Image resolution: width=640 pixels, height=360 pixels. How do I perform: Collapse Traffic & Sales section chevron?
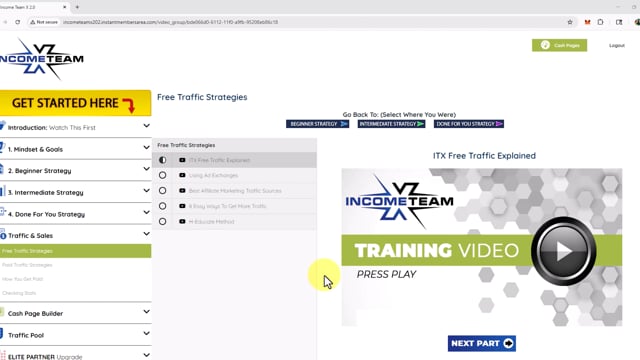coord(146,234)
